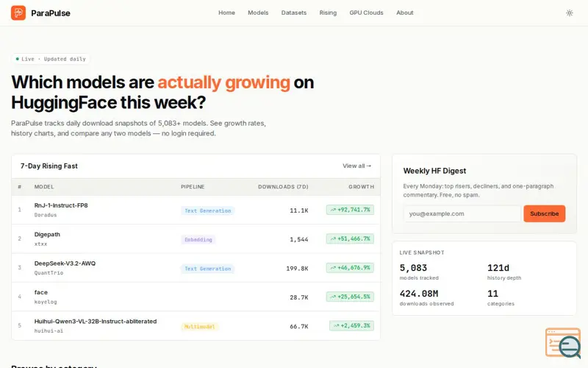Click the +2,459.3% growth trend badge
The image size is (588, 368).
(x=351, y=325)
